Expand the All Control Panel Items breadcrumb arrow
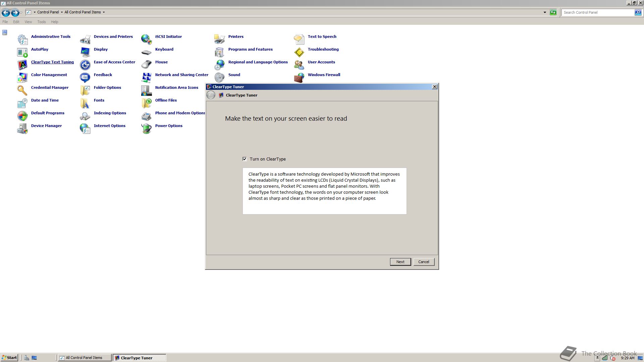The image size is (644, 362). coord(104,12)
